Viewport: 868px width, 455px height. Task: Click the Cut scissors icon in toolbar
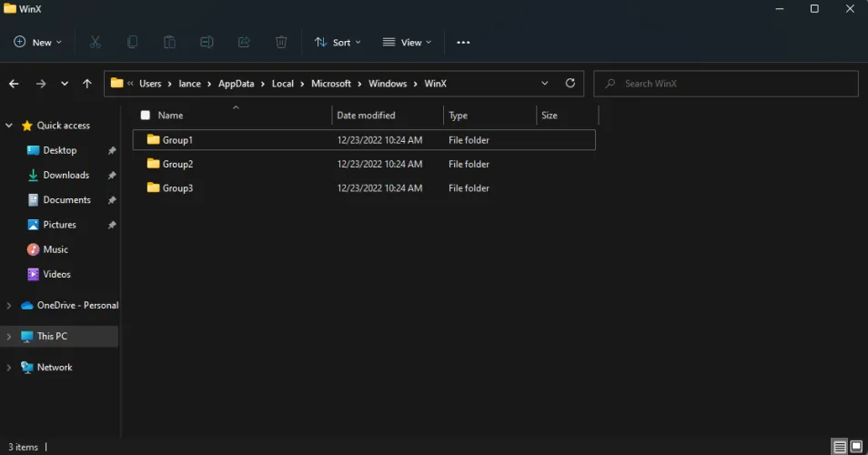(x=95, y=43)
